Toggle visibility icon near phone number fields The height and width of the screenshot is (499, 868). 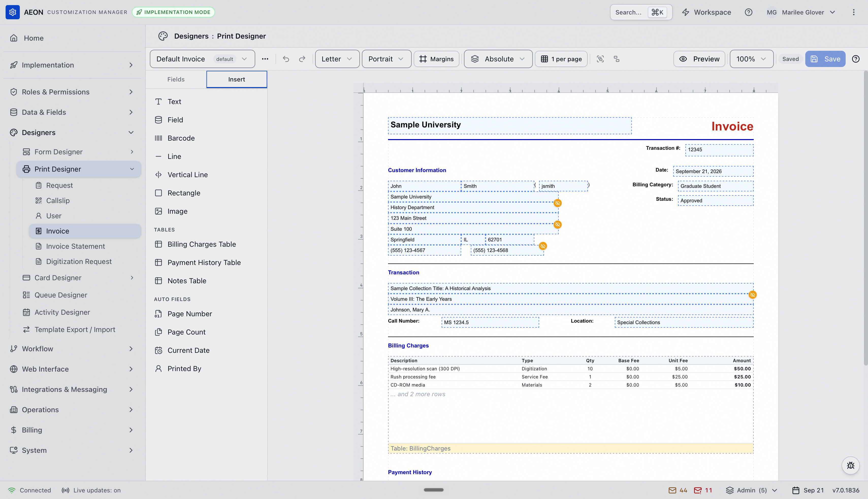(543, 246)
